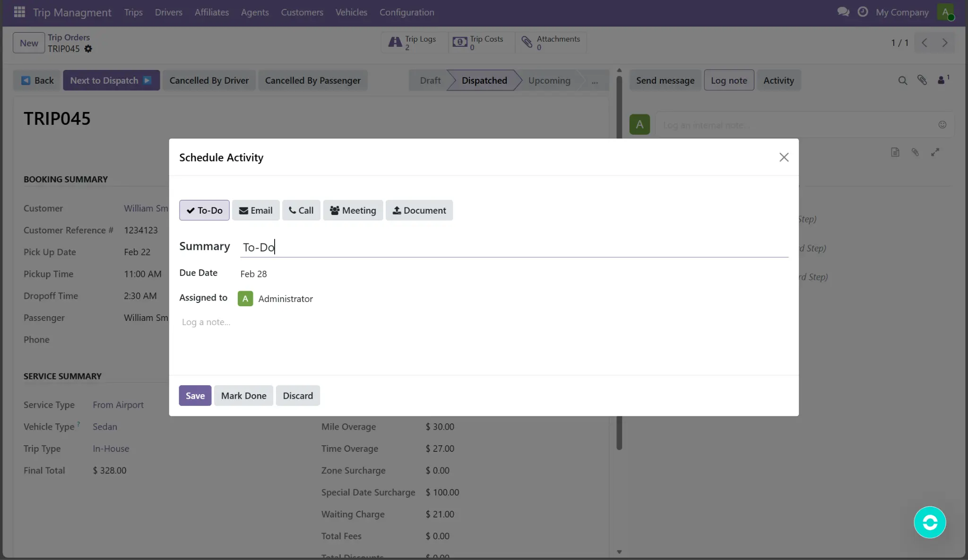Viewport: 968px width, 560px height.
Task: Open Trip Costs smart button
Action: pyautogui.click(x=481, y=43)
